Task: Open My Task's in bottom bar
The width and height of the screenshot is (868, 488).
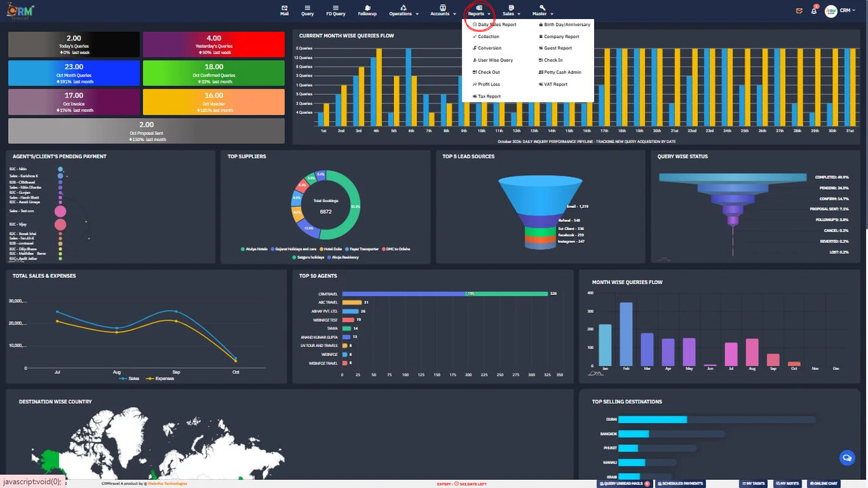Action: (753, 483)
